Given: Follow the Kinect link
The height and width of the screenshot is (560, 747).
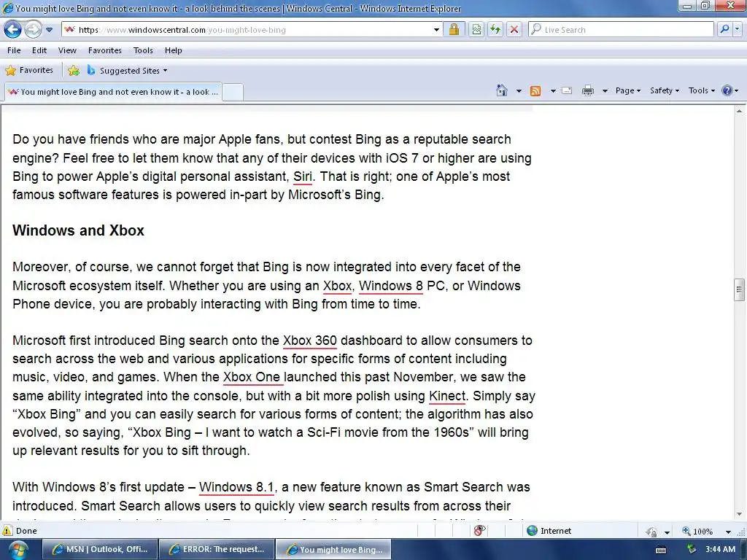Looking at the screenshot, I should pos(447,396).
